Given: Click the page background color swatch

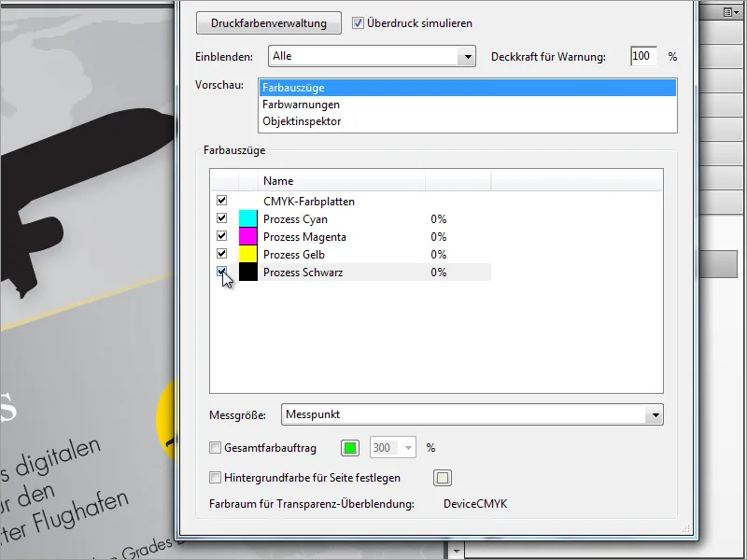Looking at the screenshot, I should (x=443, y=478).
